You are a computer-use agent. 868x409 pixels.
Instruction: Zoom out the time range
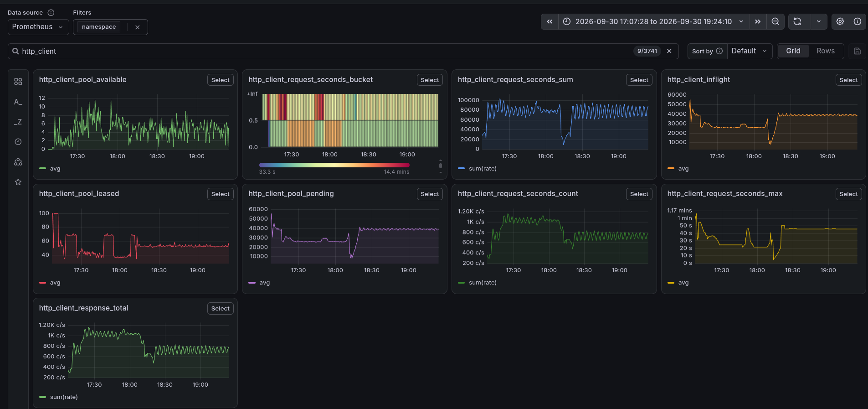pos(775,21)
